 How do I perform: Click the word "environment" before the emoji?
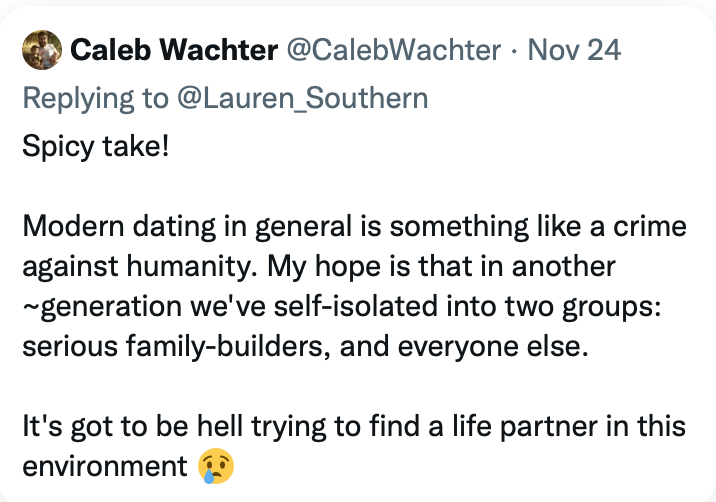pyautogui.click(x=105, y=466)
